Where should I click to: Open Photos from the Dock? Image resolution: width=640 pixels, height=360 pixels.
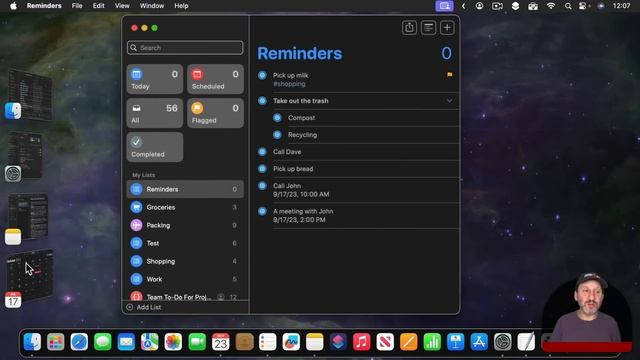click(x=173, y=342)
